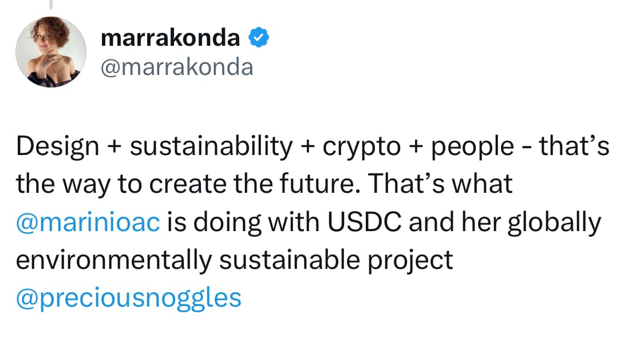Open the gray @marrakonda handle

(x=176, y=67)
